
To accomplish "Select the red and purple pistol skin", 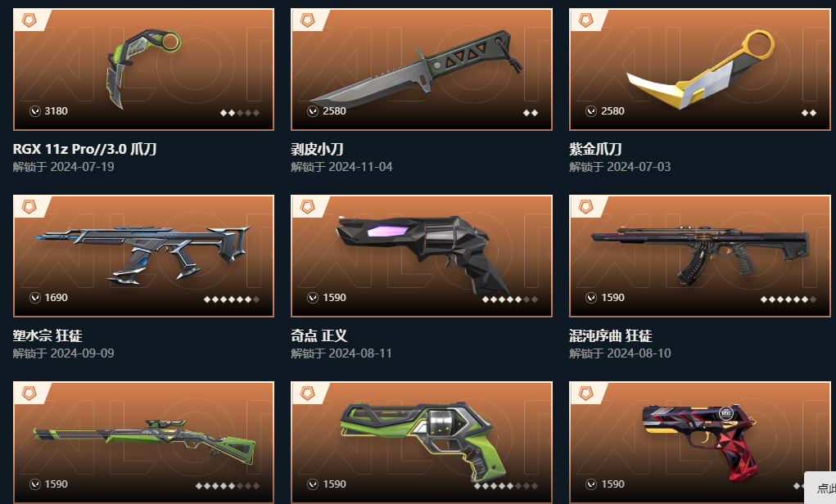I will click(699, 442).
